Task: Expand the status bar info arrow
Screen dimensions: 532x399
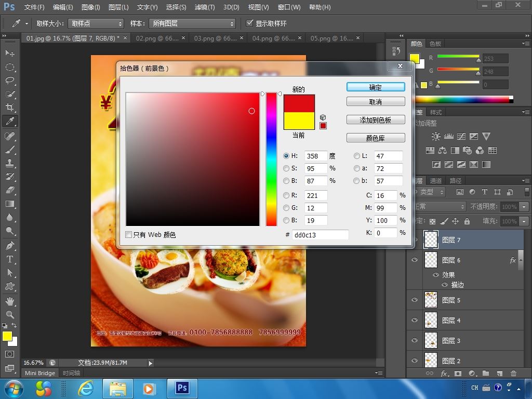Action: tap(150, 363)
